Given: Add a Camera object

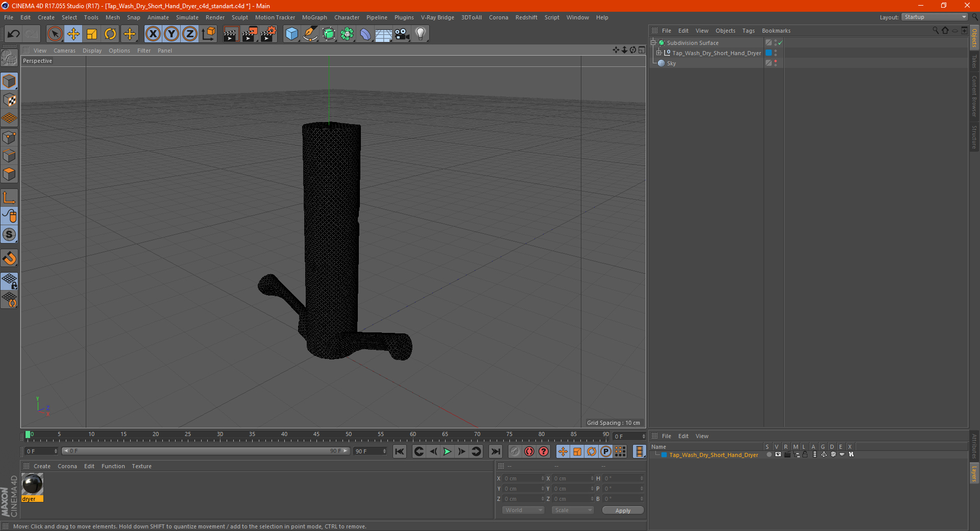Looking at the screenshot, I should tap(402, 34).
